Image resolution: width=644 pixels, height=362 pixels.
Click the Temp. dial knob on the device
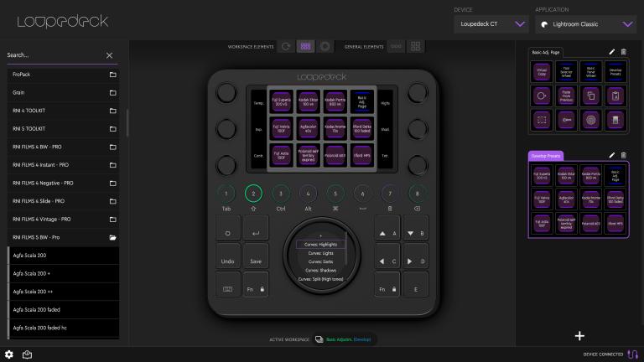[226, 93]
